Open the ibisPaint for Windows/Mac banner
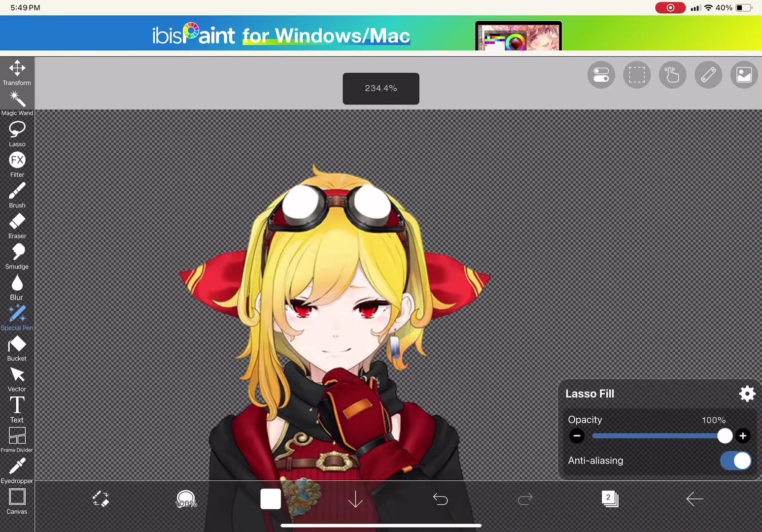762x532 pixels. (x=381, y=33)
